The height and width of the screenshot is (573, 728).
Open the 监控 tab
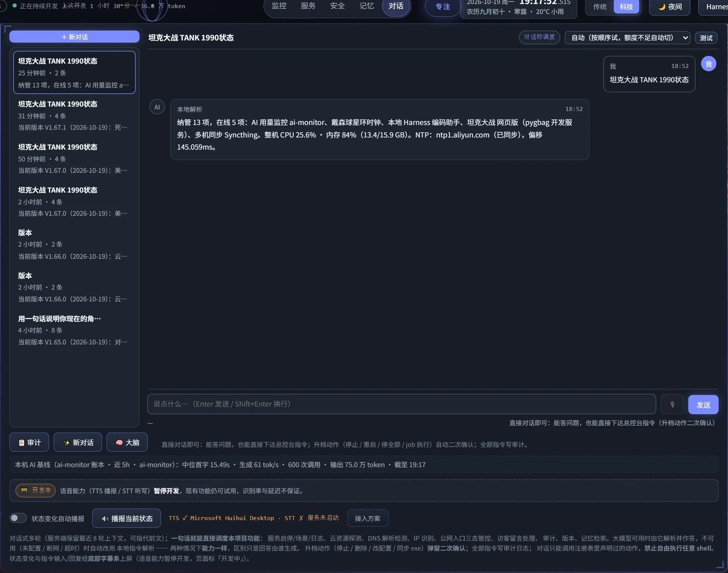click(279, 6)
